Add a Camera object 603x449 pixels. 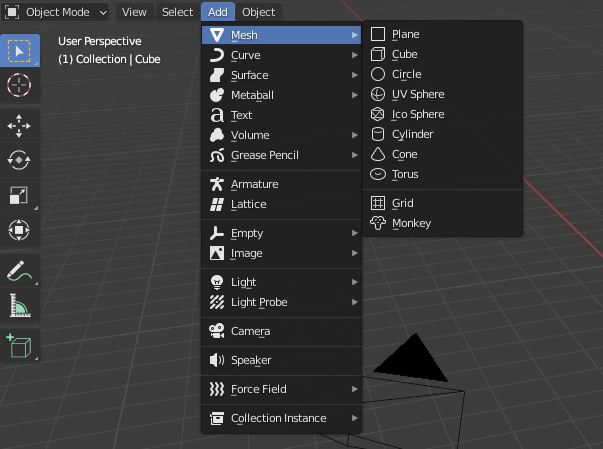pyautogui.click(x=282, y=331)
